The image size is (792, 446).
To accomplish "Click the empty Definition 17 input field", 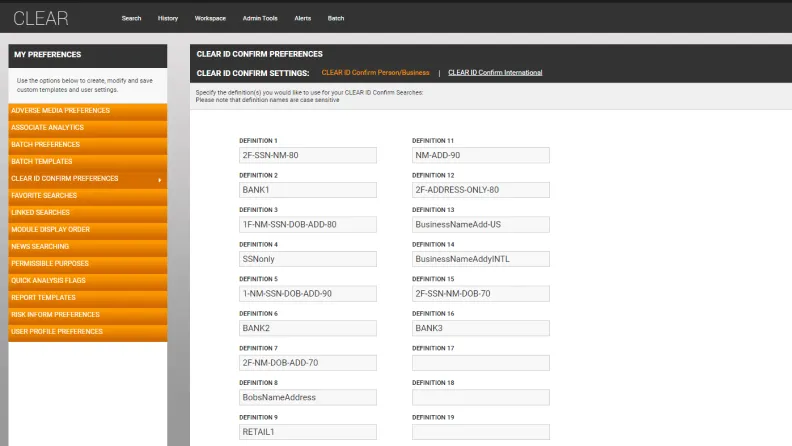I will (480, 363).
